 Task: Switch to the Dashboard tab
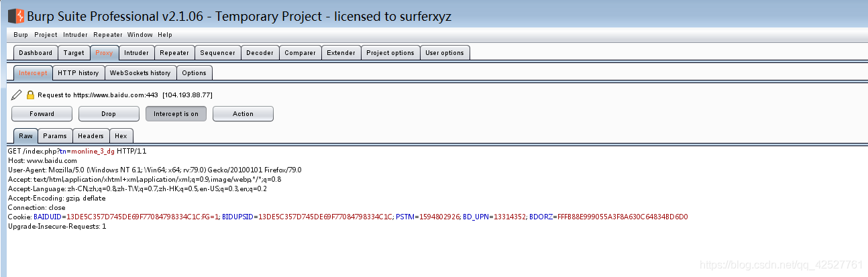[x=36, y=53]
